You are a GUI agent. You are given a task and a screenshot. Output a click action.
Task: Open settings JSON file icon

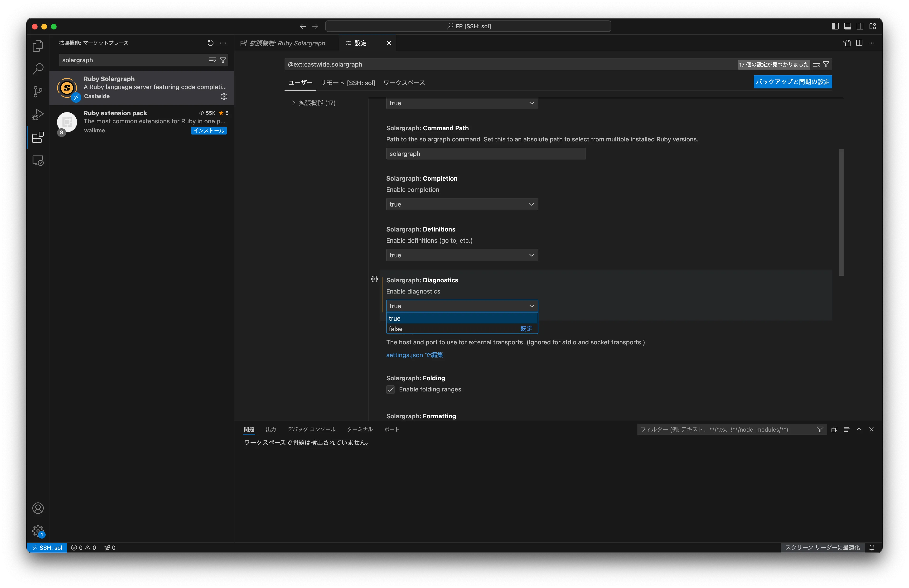[x=847, y=43]
